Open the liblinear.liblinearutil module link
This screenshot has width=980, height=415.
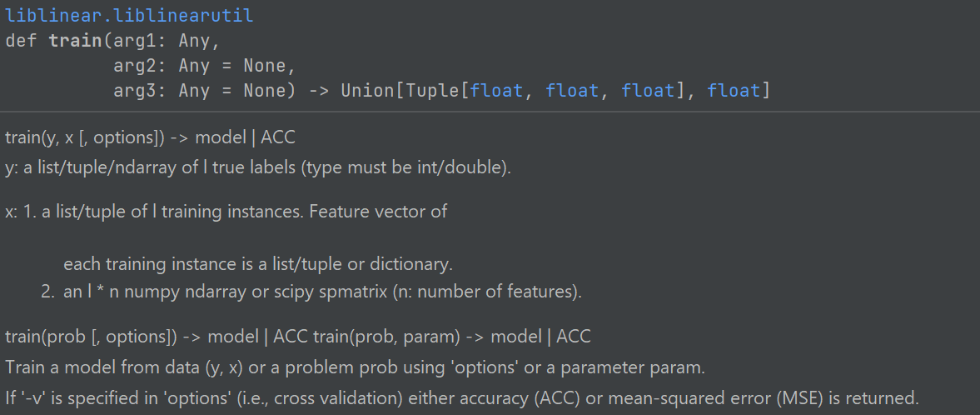(x=129, y=15)
